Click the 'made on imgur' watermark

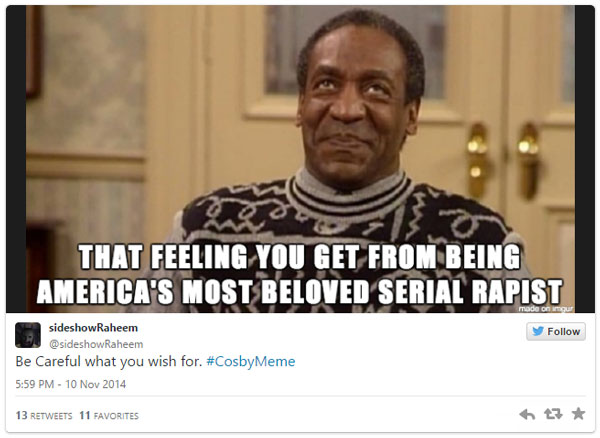[x=546, y=309]
